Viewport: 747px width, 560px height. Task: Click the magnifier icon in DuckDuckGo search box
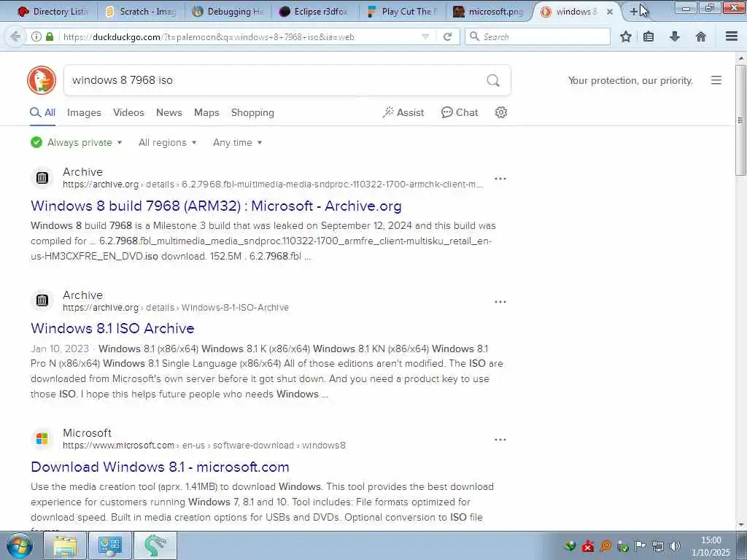(x=493, y=80)
